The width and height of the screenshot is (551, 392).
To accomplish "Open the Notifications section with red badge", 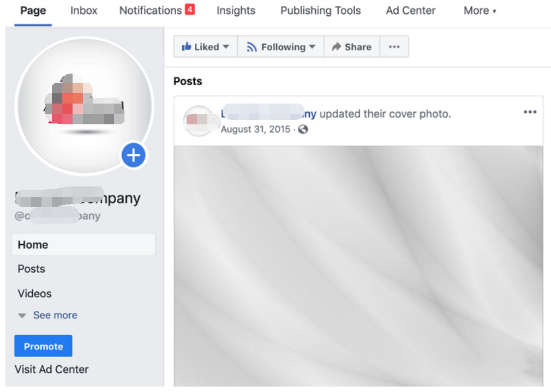I will point(151,10).
